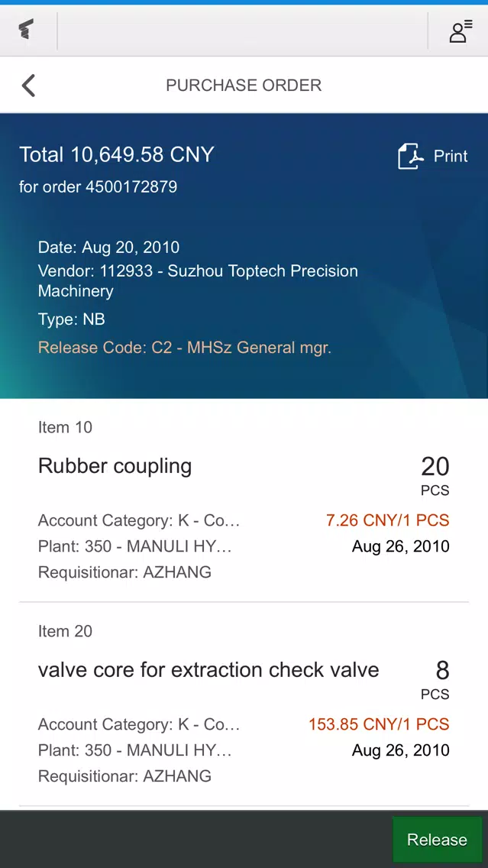Click the green Release button
This screenshot has height=868, width=488.
[x=437, y=839]
